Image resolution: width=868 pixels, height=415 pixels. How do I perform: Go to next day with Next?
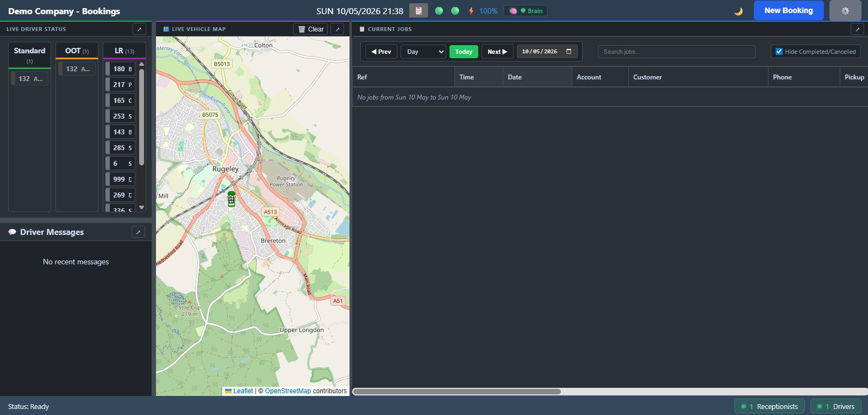pyautogui.click(x=497, y=51)
